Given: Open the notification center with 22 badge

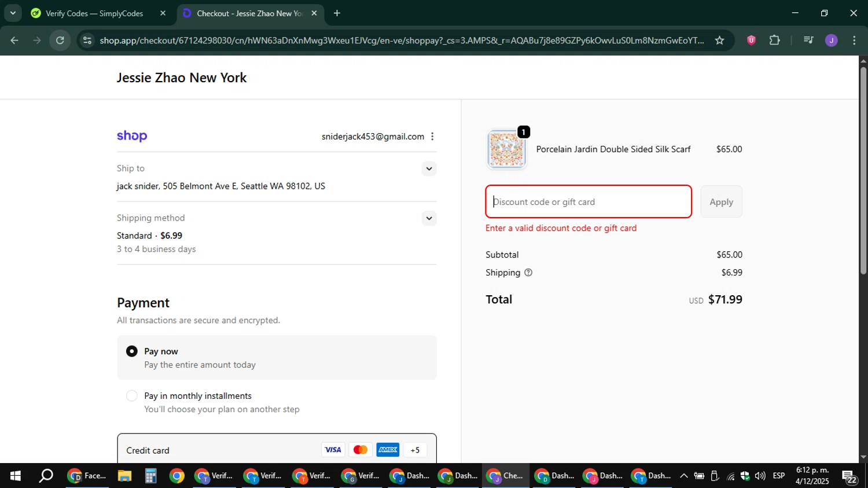Looking at the screenshot, I should point(849,476).
